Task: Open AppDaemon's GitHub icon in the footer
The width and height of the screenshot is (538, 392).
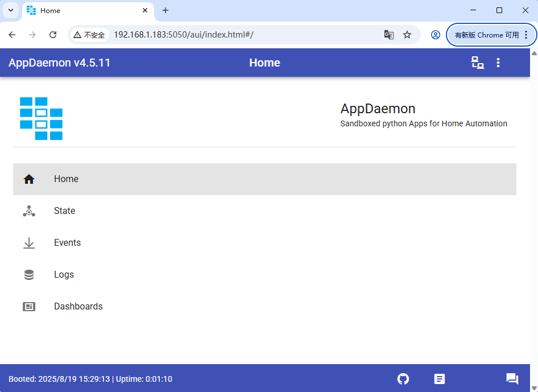Action: pyautogui.click(x=403, y=378)
